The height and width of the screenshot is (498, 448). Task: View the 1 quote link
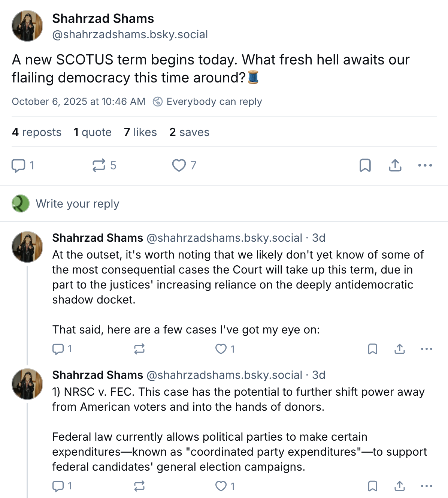tap(93, 132)
